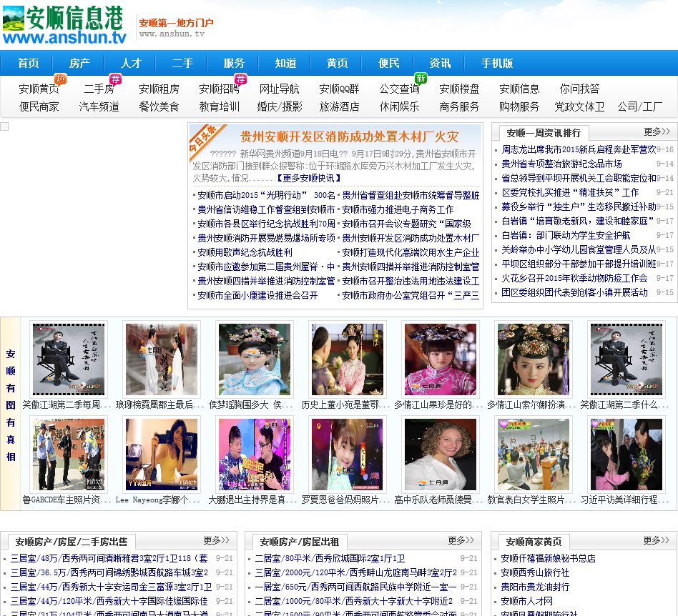
Task: Open the 安顺商家黄页 tab header
Action: (534, 542)
